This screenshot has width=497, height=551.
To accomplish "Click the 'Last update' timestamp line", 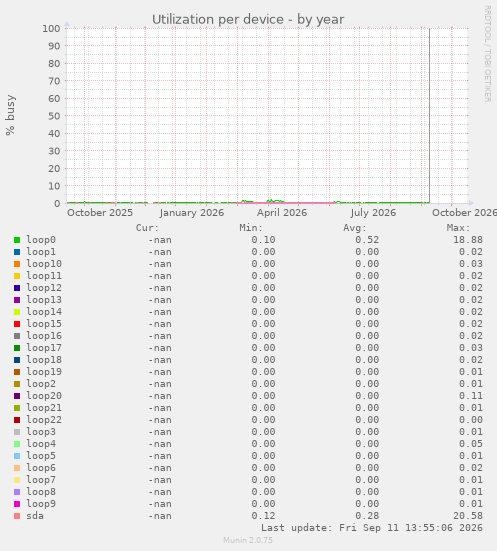I will (372, 528).
